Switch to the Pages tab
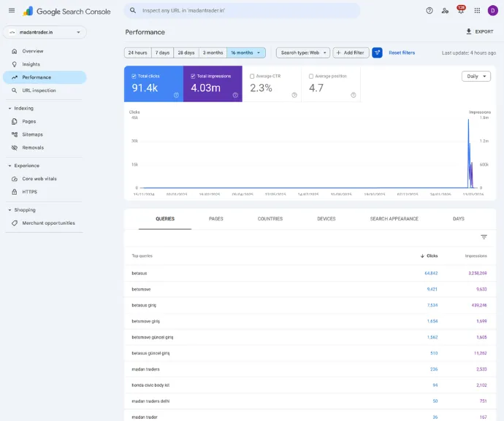The image size is (504, 421). click(216, 219)
